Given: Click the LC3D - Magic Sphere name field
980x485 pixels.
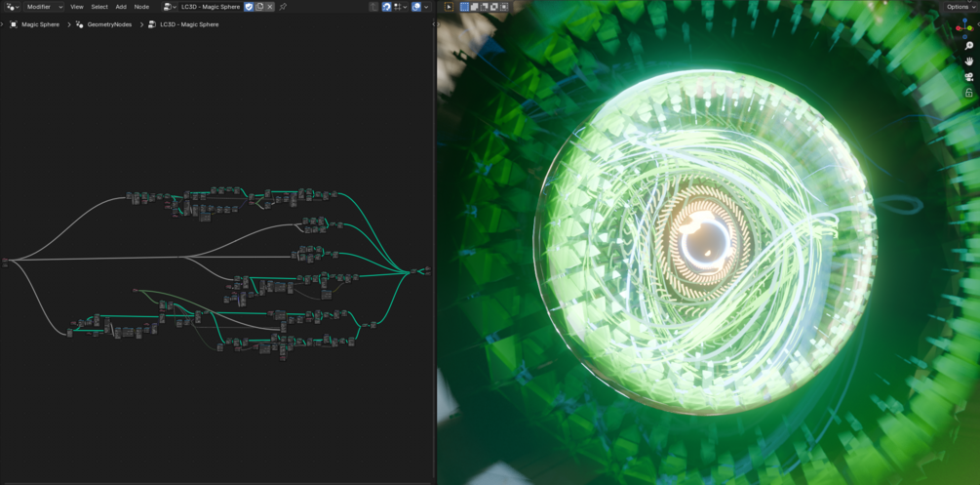Looking at the screenshot, I should 210,6.
